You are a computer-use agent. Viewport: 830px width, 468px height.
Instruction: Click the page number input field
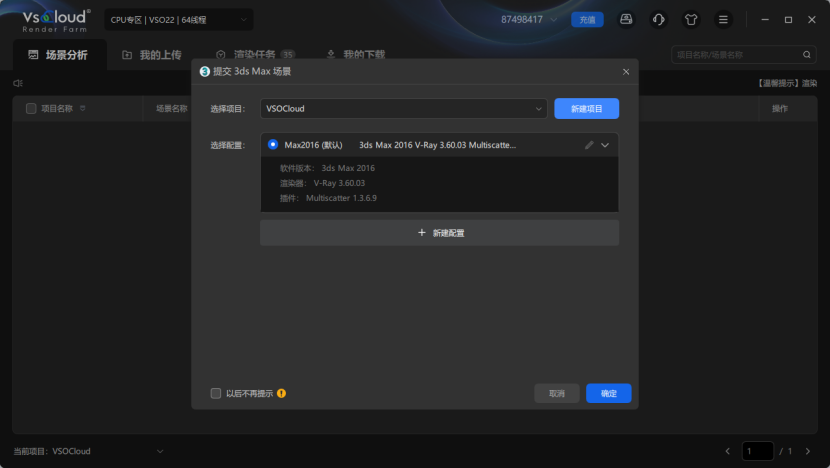(x=757, y=451)
